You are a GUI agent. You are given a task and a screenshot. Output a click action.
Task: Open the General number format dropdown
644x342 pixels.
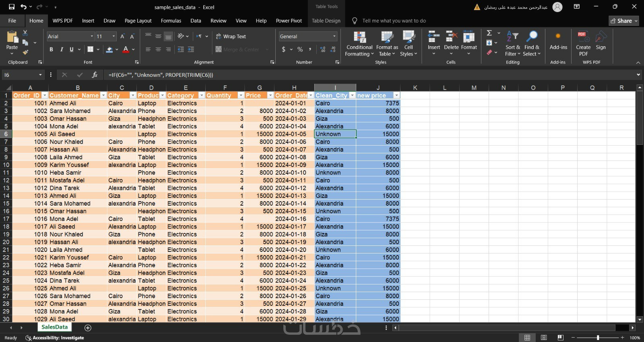[x=334, y=36]
